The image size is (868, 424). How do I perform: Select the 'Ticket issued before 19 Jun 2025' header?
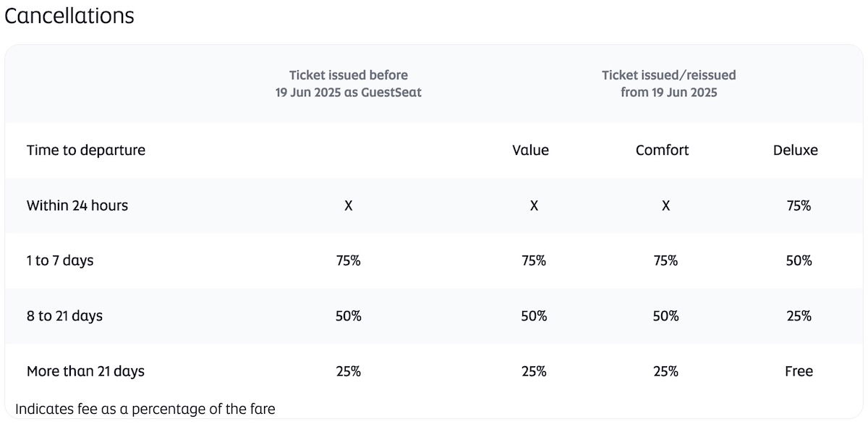[348, 84]
